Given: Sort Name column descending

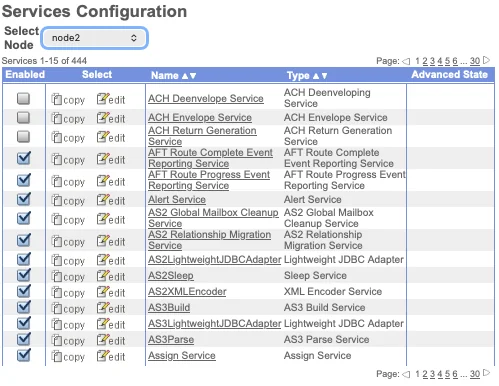Looking at the screenshot, I should coord(193,76).
